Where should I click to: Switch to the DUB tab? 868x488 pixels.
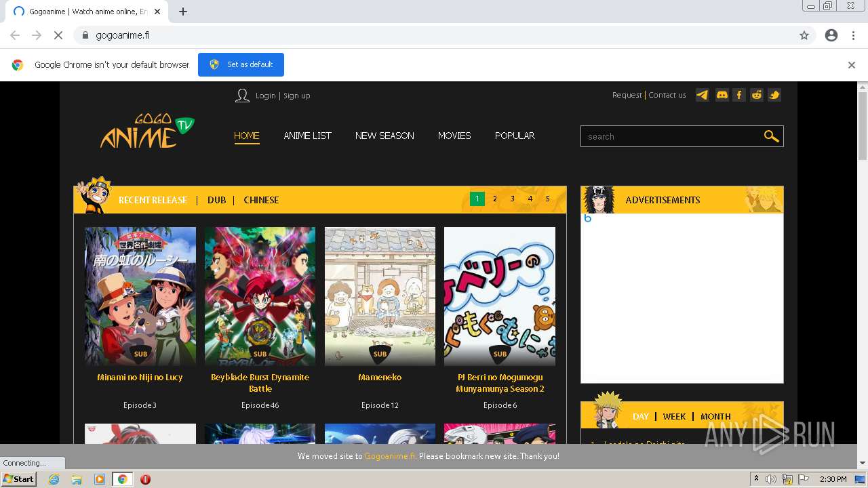tap(217, 200)
